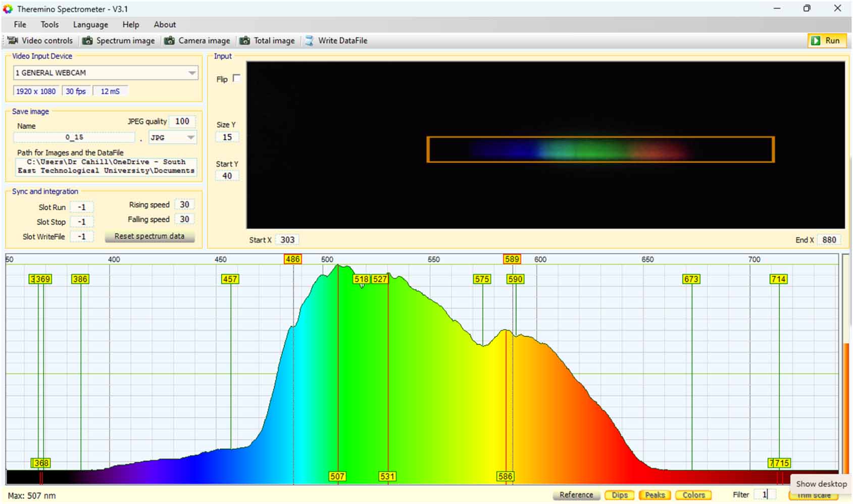
Task: Open the About menu
Action: [165, 24]
